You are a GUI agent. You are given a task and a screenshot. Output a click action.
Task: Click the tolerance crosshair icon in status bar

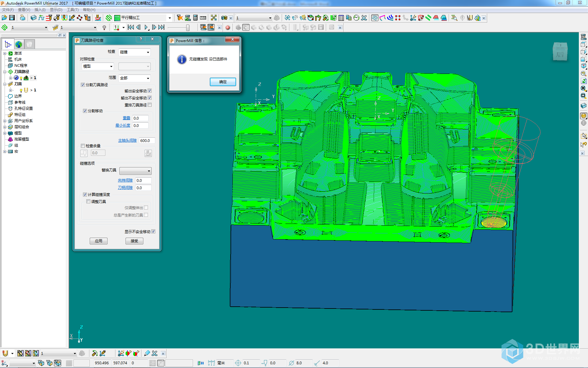[x=238, y=363]
